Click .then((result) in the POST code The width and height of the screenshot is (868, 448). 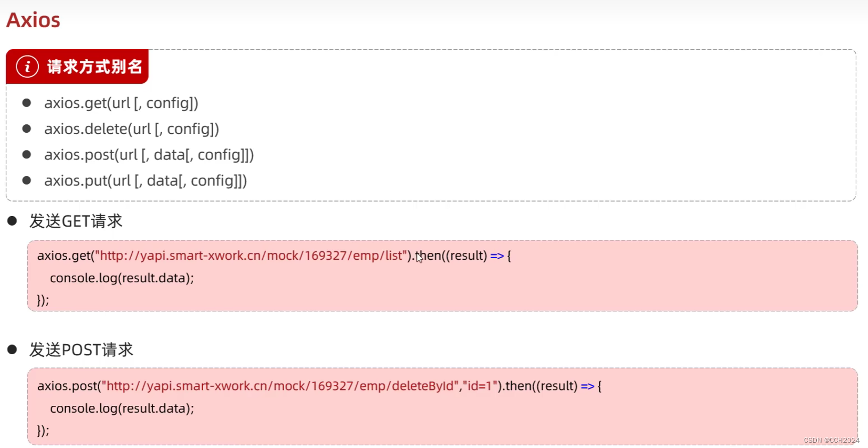coord(540,386)
